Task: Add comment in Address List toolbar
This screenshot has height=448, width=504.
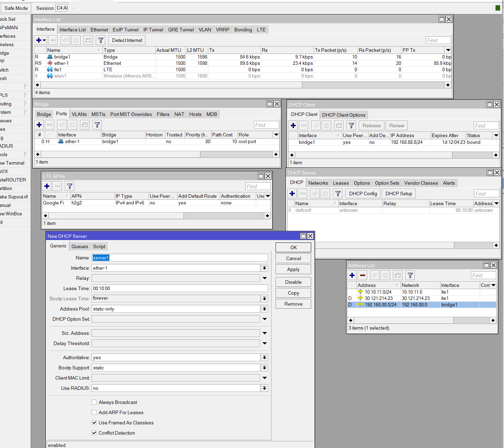Action: (398, 275)
